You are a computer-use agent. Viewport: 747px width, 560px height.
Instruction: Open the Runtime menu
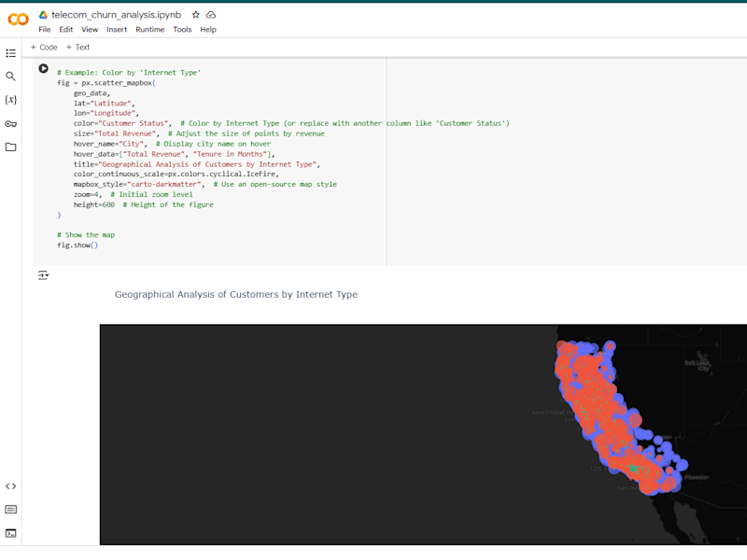(x=150, y=30)
